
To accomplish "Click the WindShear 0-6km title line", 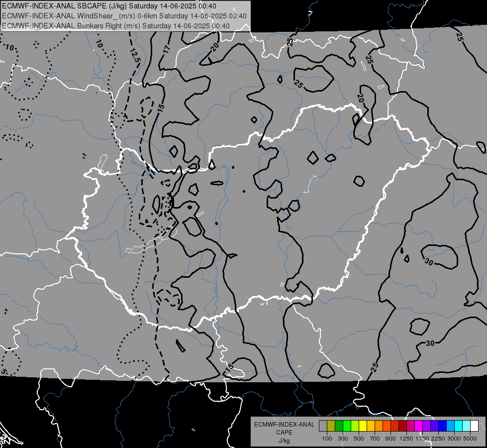I will coord(124,16).
